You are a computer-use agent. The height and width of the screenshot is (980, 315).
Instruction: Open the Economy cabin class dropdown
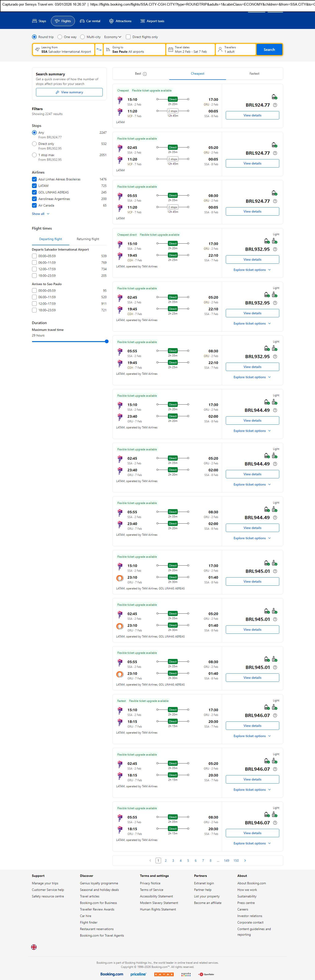112,37
